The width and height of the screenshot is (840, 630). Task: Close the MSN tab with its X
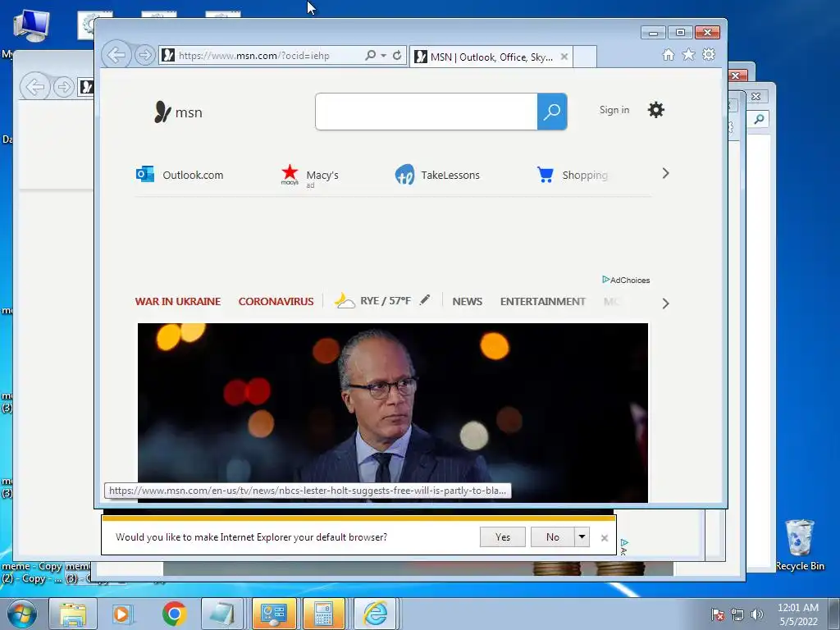point(564,57)
